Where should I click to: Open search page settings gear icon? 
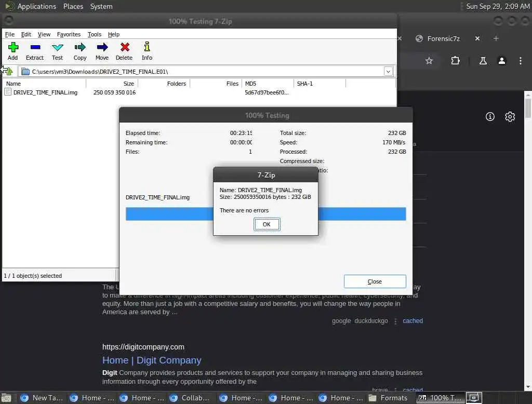(510, 117)
